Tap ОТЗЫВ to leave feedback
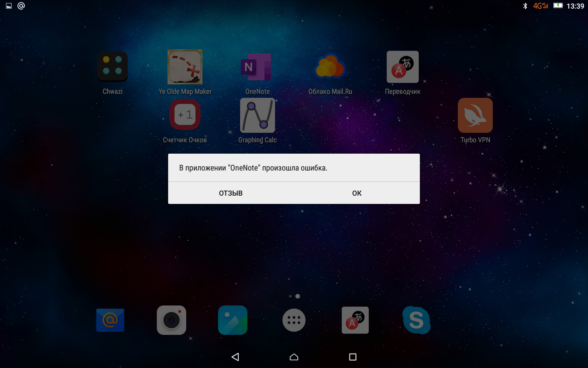This screenshot has height=368, width=588. coord(230,193)
